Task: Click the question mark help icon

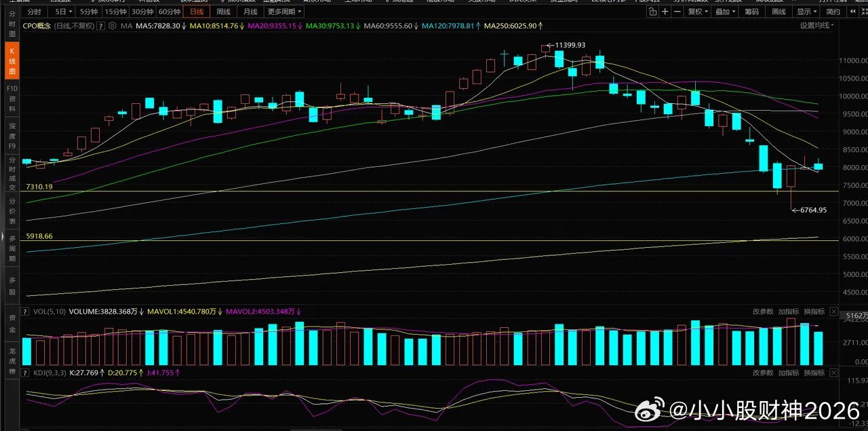Action: click(100, 26)
